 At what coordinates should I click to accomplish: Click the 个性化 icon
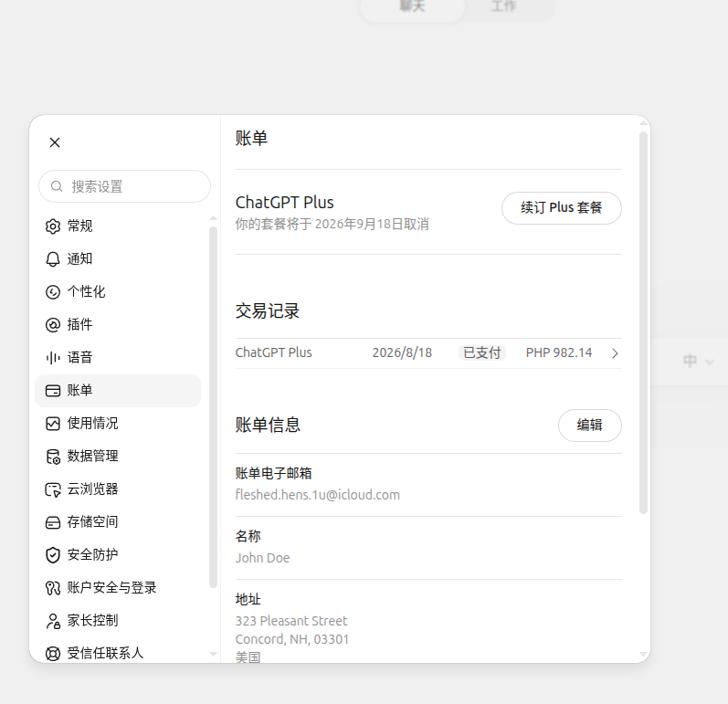pyautogui.click(x=53, y=292)
